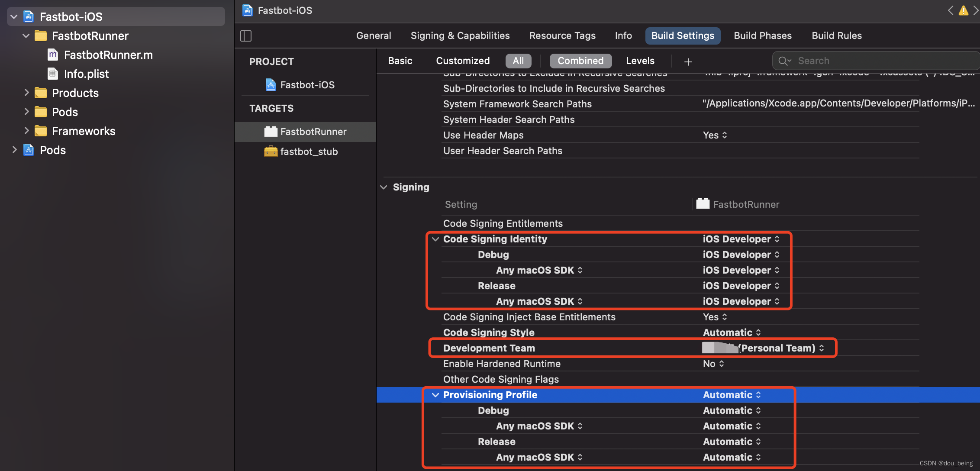
Task: Select the FastbotRunner.m source file icon
Action: pyautogui.click(x=53, y=55)
